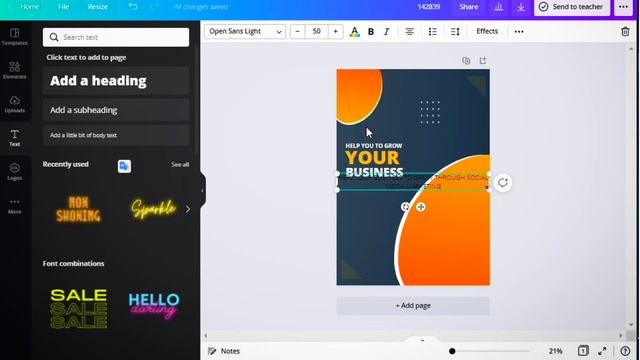640x360 pixels.
Task: Open the analytics chart icon
Action: click(498, 7)
